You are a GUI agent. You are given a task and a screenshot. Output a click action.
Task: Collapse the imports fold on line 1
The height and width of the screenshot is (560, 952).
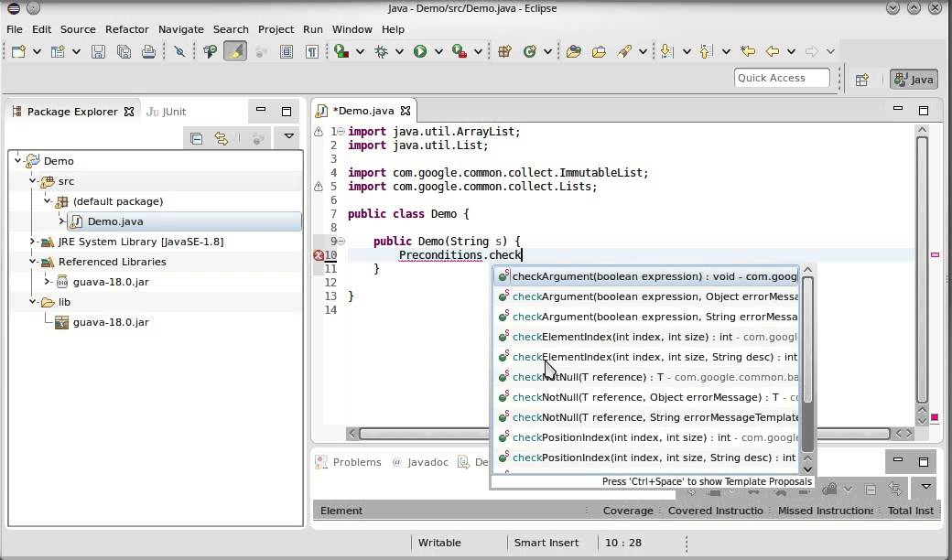[341, 132]
